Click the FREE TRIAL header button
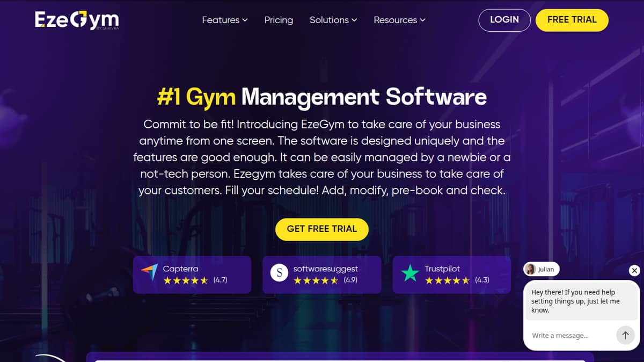The width and height of the screenshot is (644, 362). coord(572,20)
